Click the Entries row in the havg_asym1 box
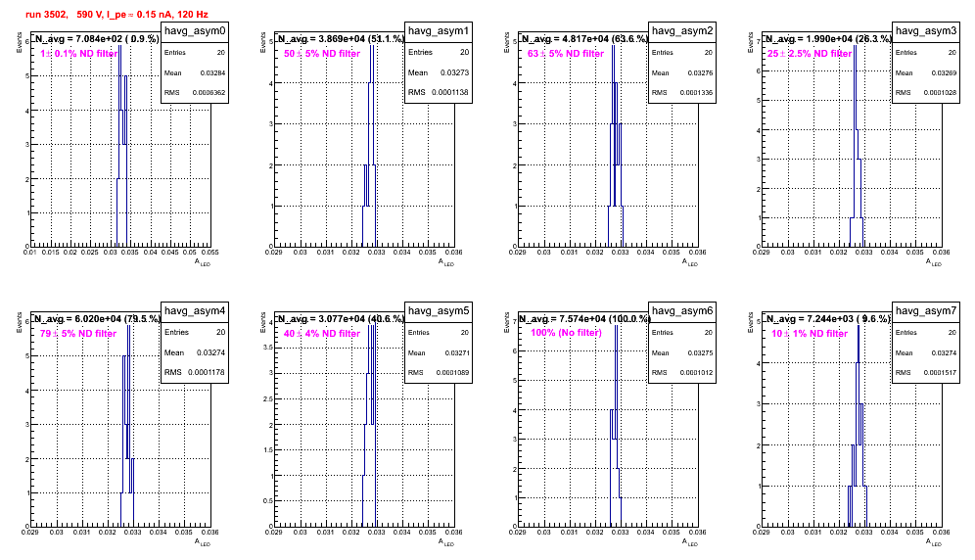 pos(439,52)
